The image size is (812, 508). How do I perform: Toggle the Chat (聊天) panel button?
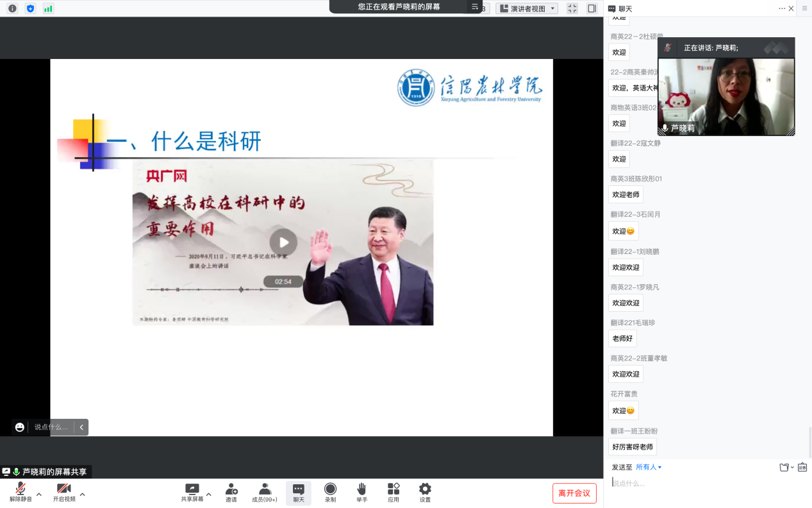click(x=299, y=492)
